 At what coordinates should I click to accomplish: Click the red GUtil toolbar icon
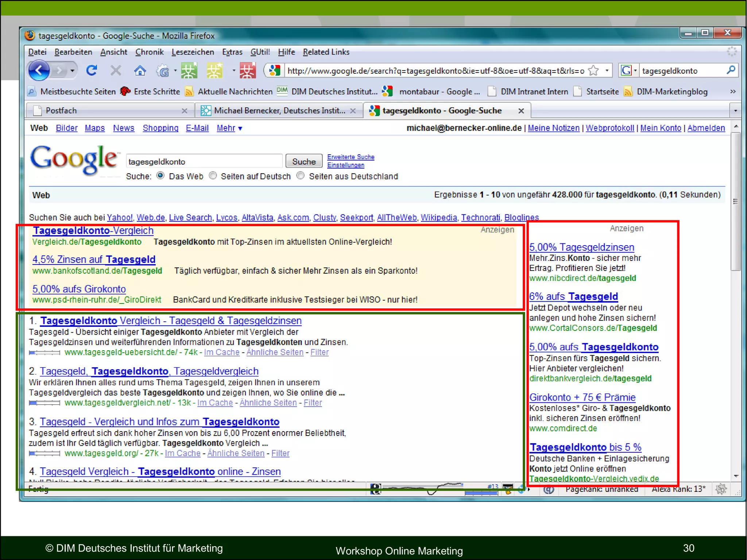[247, 70]
